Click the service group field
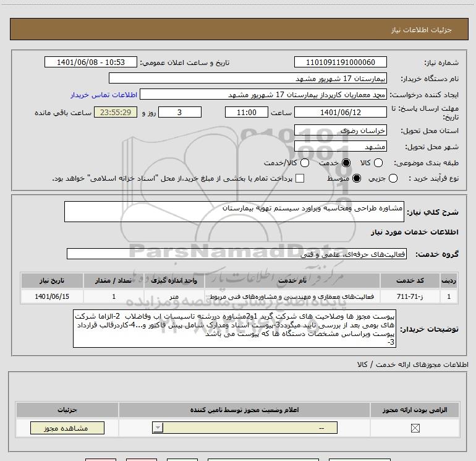Screen dimensions: 476x461 pyautogui.click(x=237, y=254)
